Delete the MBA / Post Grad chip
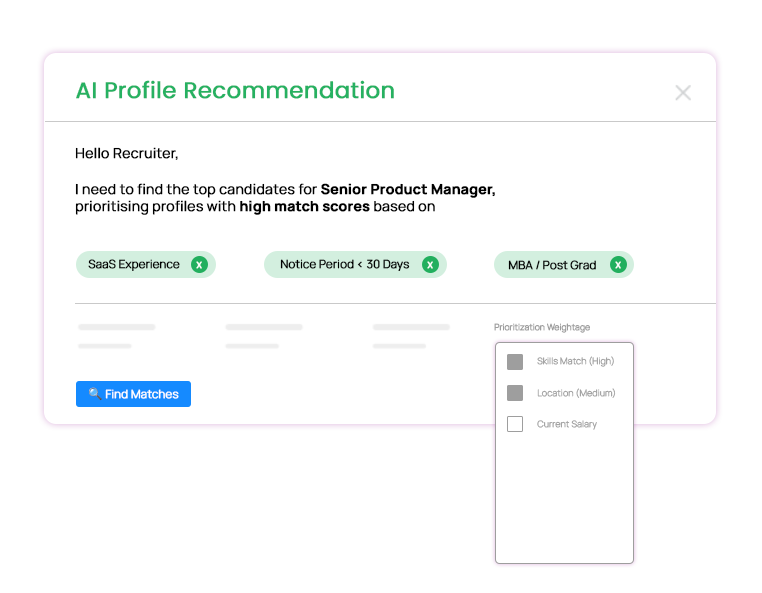The image size is (762, 593). coord(618,265)
